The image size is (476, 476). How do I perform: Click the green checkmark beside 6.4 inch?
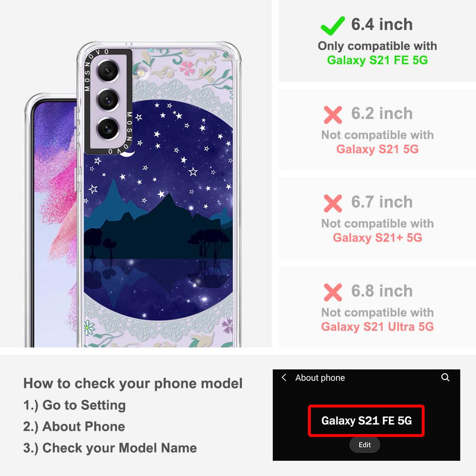click(x=333, y=25)
